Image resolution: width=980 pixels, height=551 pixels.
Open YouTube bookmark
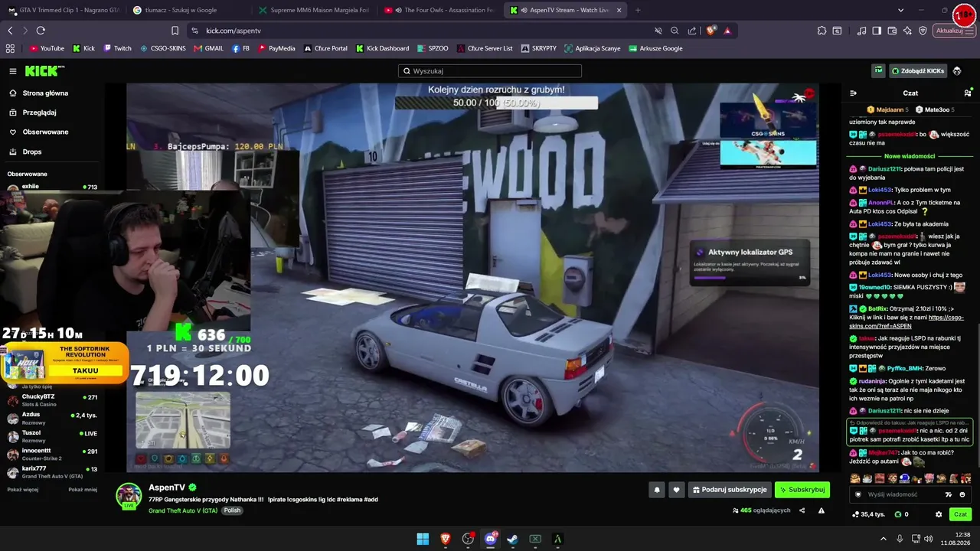47,48
